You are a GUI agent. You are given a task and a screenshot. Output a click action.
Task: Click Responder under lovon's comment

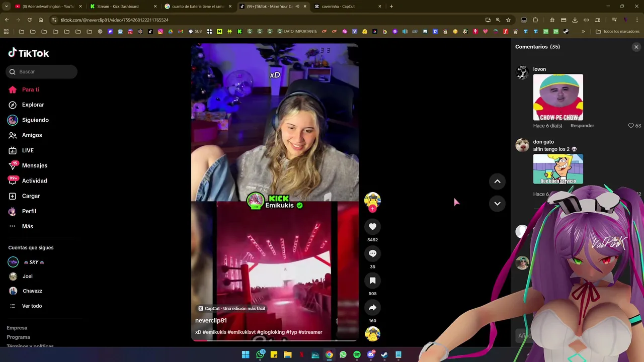[582, 126]
